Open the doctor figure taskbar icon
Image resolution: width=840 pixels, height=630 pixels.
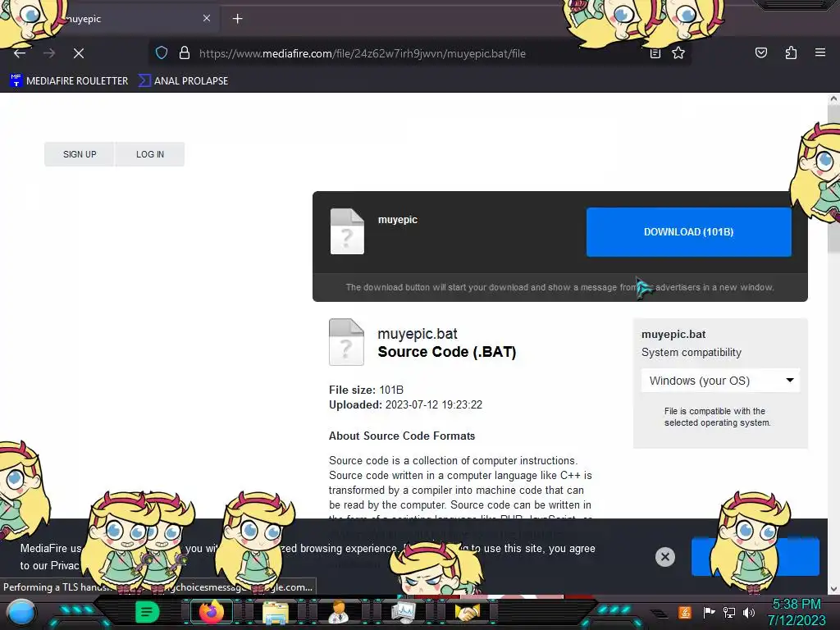pos(339,612)
